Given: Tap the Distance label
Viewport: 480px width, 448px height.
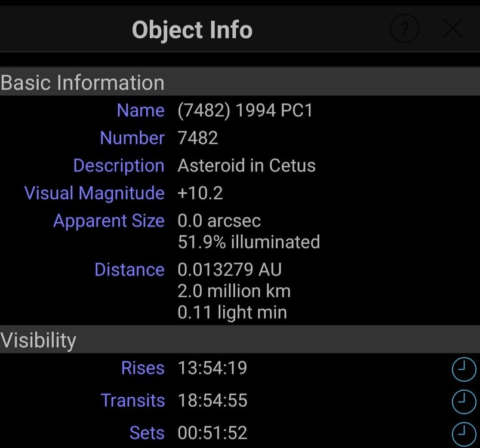Looking at the screenshot, I should pos(129,269).
